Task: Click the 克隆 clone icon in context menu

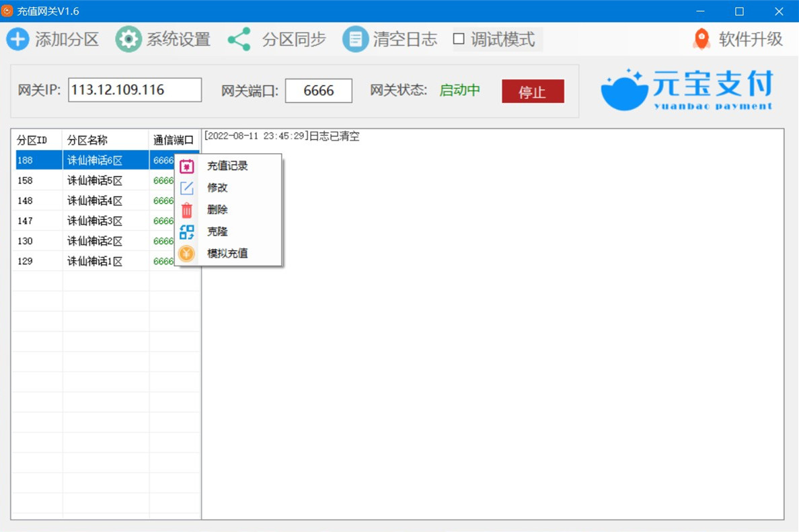Action: point(187,232)
